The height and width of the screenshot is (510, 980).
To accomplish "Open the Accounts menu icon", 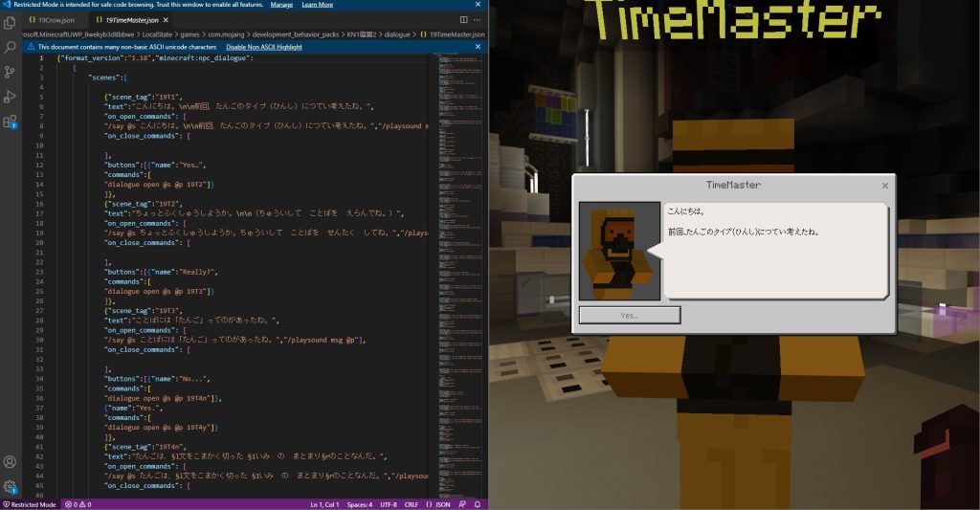I will (x=10, y=462).
